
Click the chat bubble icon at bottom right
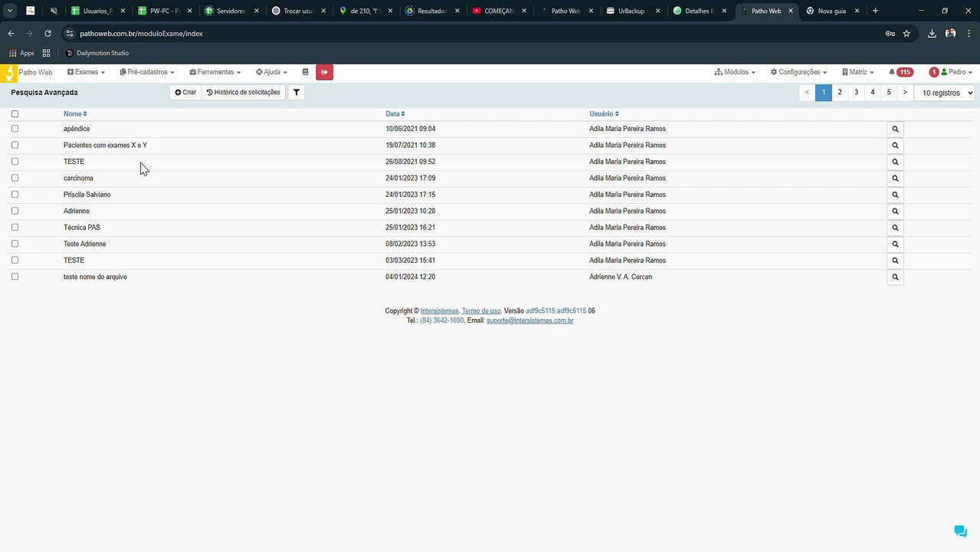point(960,531)
